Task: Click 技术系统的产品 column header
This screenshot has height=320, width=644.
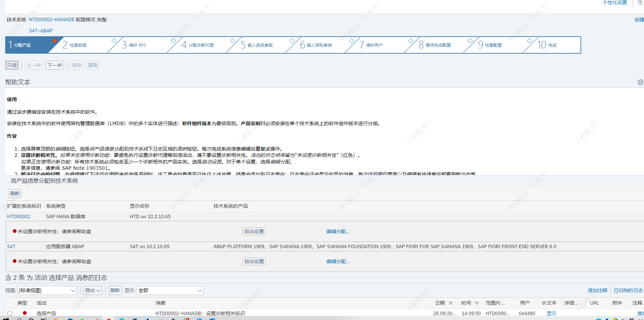Action: click(x=231, y=206)
